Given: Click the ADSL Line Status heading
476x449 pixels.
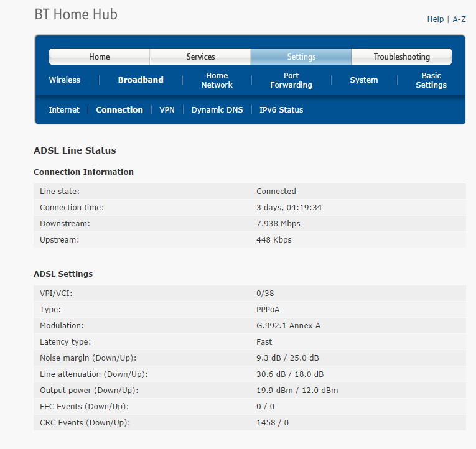Looking at the screenshot, I should click(75, 150).
